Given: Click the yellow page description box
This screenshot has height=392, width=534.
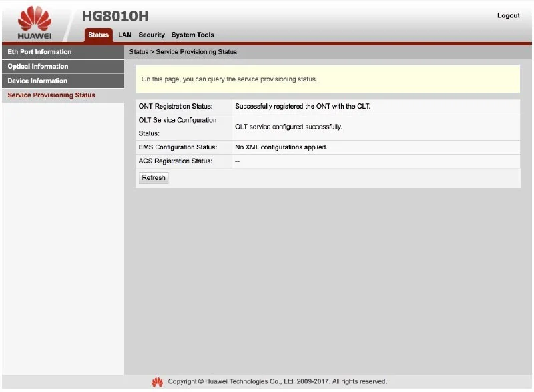Looking at the screenshot, I should 327,79.
